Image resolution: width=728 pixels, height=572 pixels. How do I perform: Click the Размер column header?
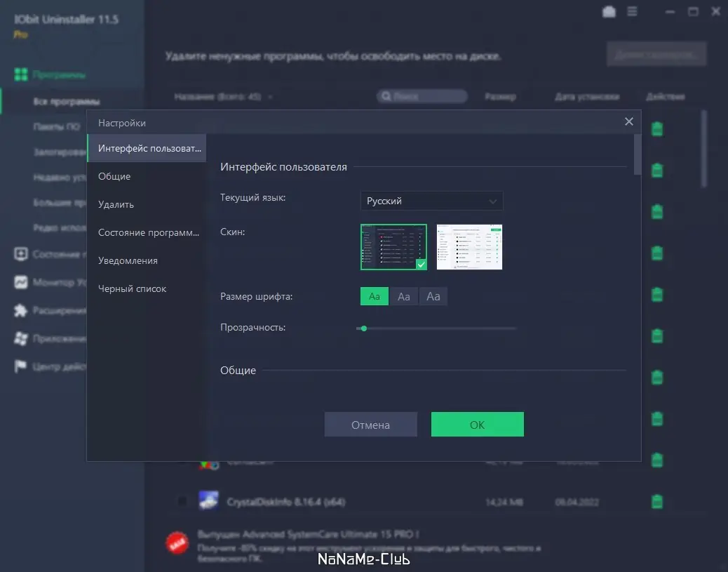[x=500, y=97]
